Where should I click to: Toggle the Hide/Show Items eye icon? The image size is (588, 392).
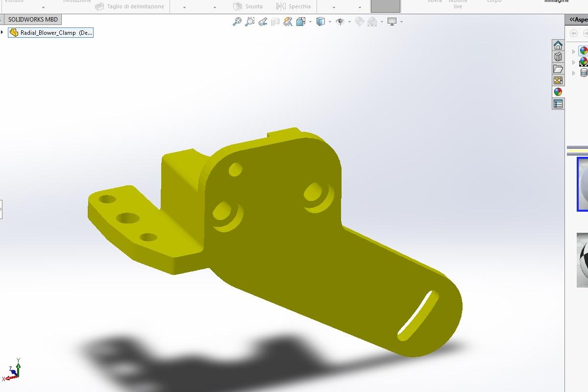pyautogui.click(x=340, y=22)
